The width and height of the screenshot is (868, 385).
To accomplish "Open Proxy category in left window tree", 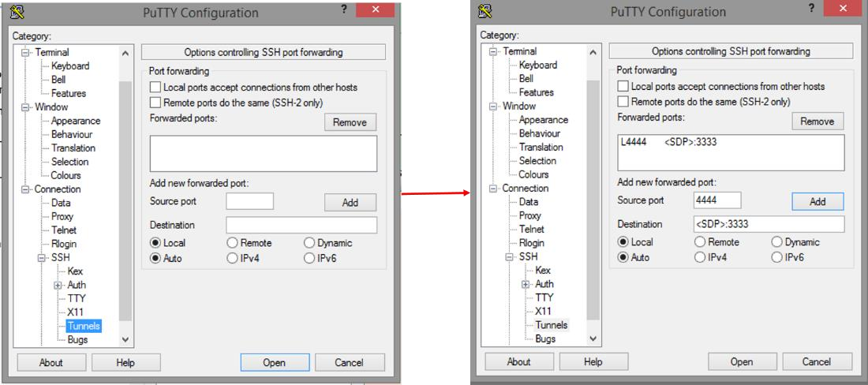I will pos(62,216).
